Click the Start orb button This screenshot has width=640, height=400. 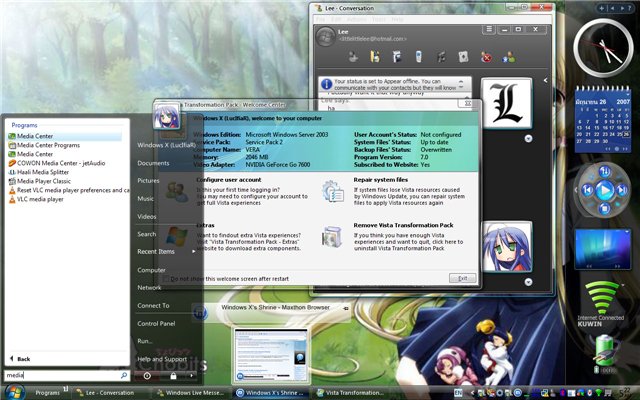[13, 392]
